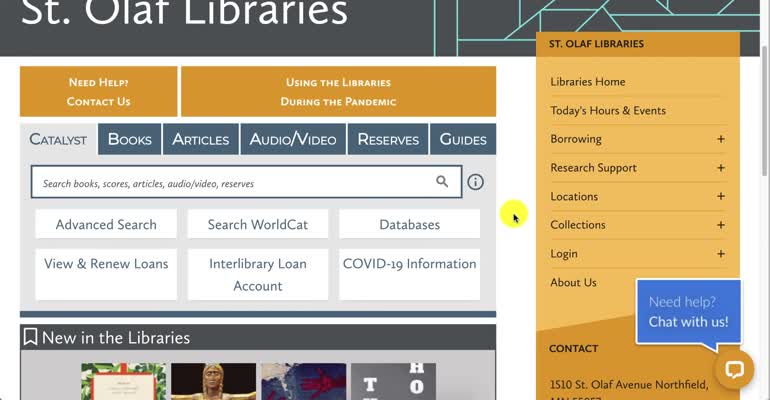Open Interlibrary Loan Account
This screenshot has width=770, height=400.
coord(258,274)
